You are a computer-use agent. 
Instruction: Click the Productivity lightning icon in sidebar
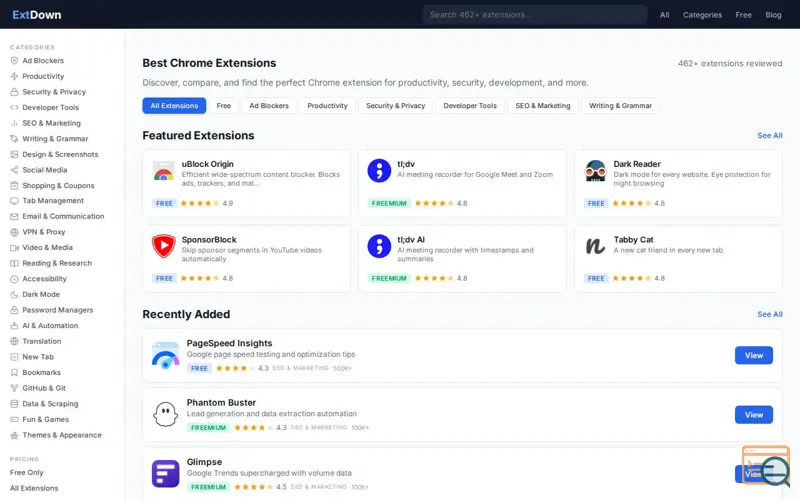coord(14,77)
